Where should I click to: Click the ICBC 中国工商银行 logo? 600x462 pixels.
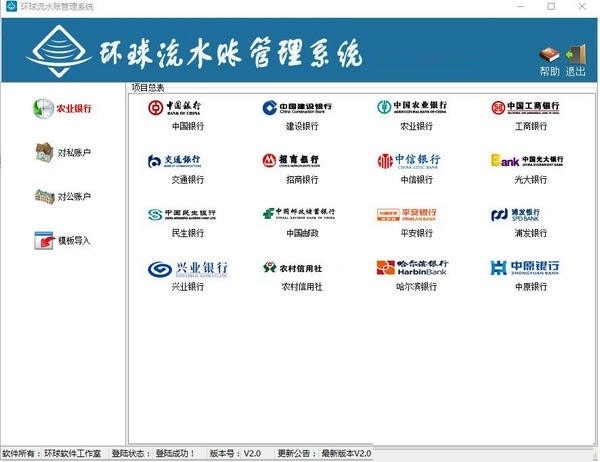click(x=525, y=107)
